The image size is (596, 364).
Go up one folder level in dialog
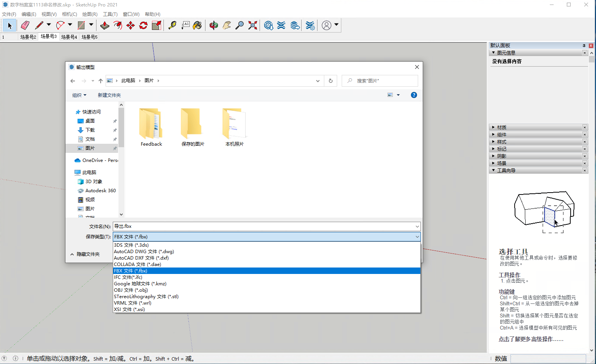click(101, 81)
